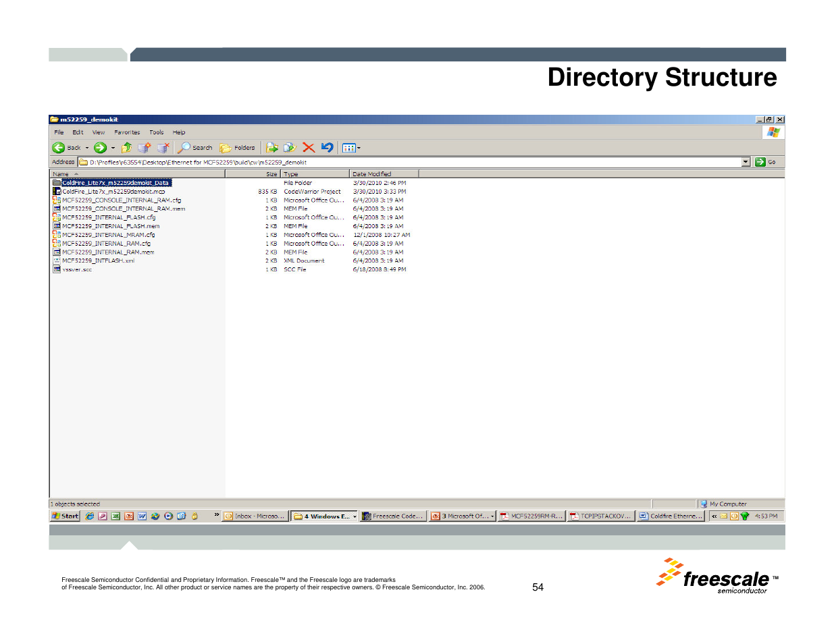The width and height of the screenshot is (834, 644).
Task: Expand the Address bar dropdown
Action: (x=746, y=162)
